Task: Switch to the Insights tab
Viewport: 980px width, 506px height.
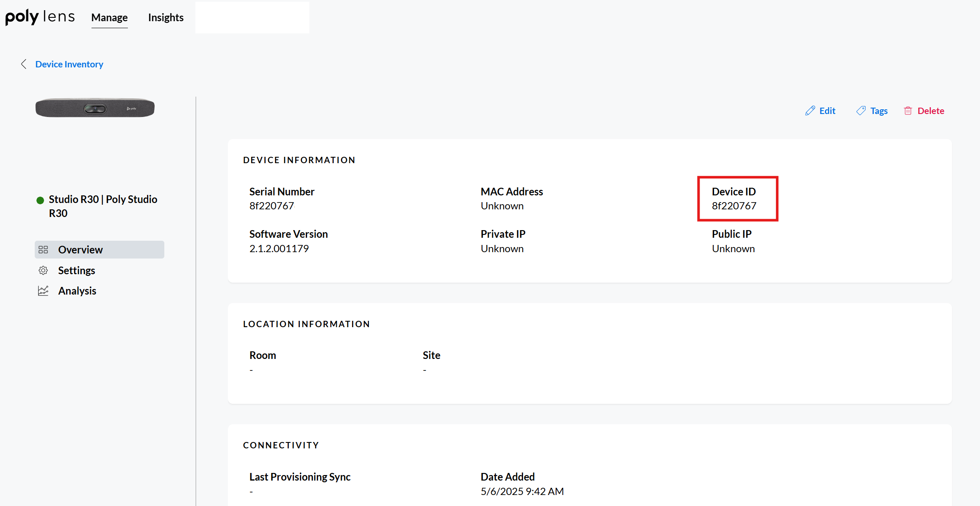Action: [x=166, y=17]
